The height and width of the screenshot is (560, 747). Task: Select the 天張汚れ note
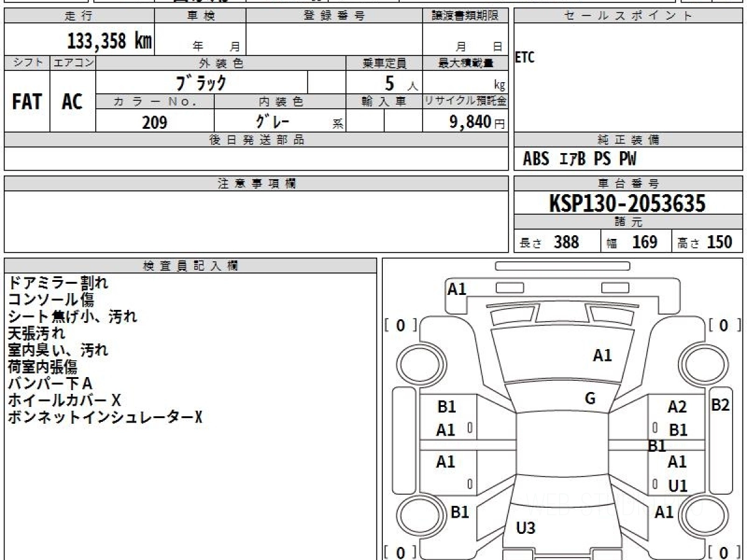(36, 333)
